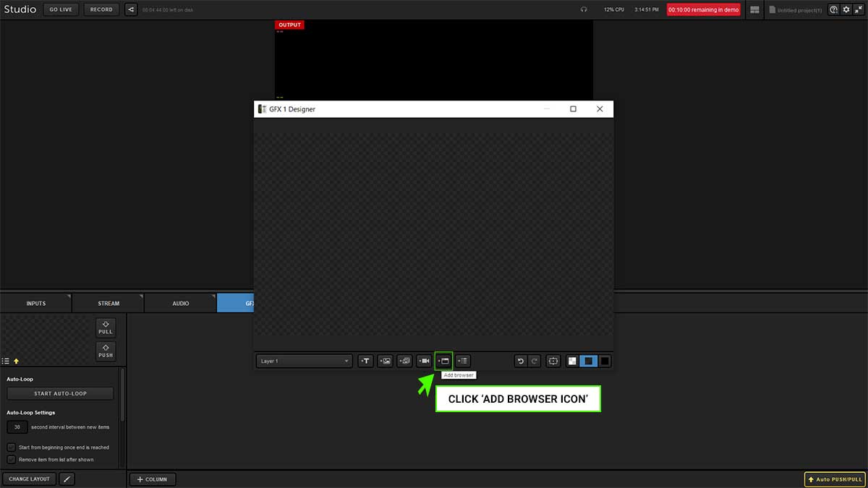
Task: Maximize the GFX 1 Designer window
Action: [573, 109]
